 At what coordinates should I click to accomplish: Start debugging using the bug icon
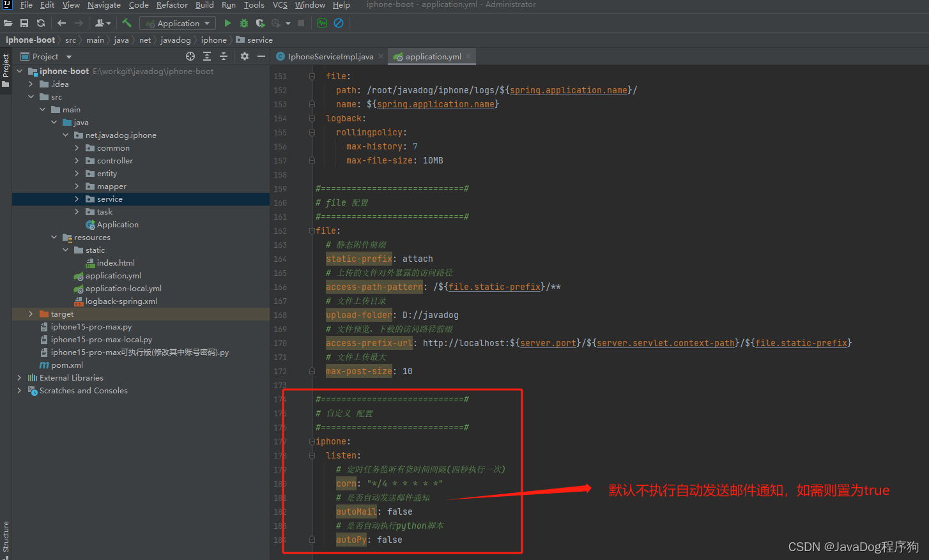point(243,23)
